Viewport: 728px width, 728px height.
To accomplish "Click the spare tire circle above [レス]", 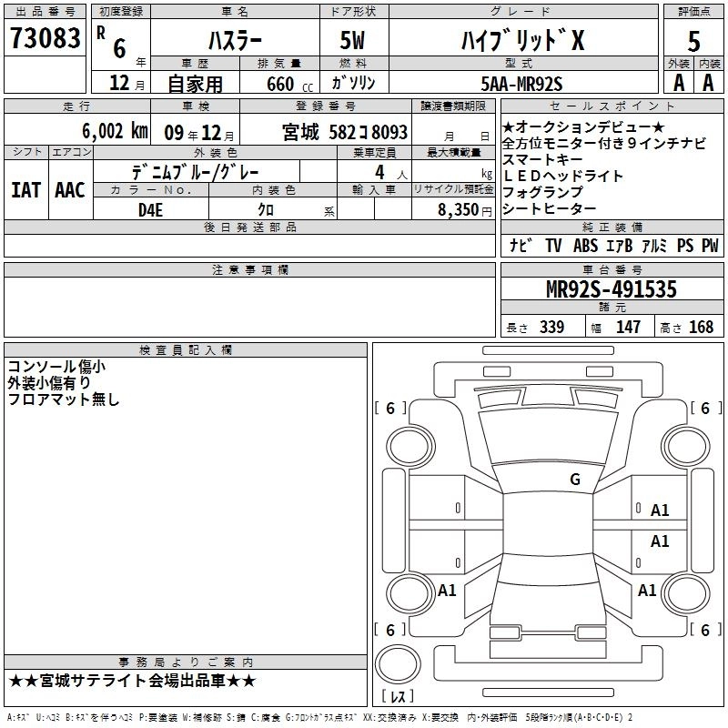I will tap(398, 664).
